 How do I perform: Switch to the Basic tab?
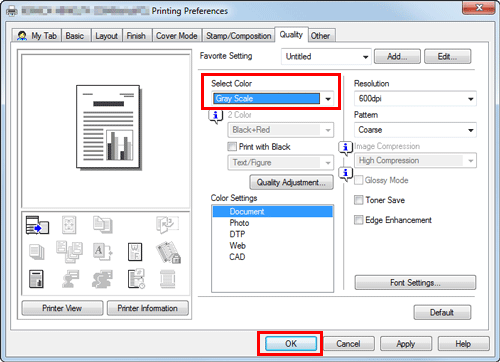pos(75,36)
